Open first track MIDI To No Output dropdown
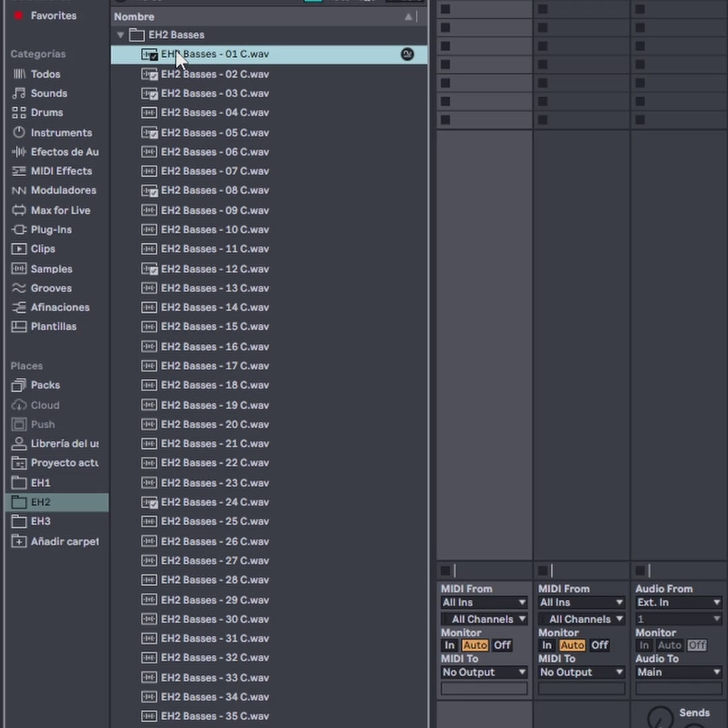Screen dimensions: 728x728 click(484, 672)
